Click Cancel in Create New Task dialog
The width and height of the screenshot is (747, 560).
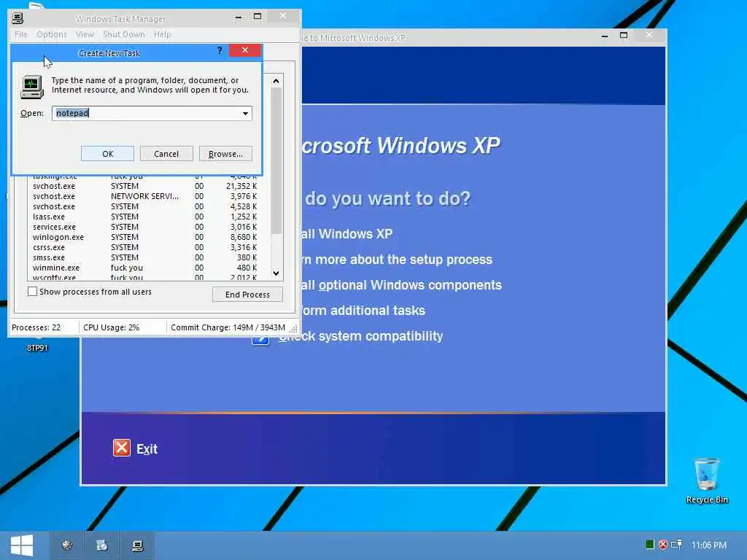click(166, 154)
